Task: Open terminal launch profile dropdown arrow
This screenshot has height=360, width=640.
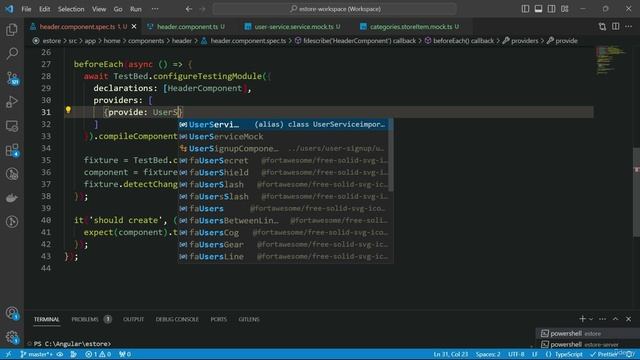Action: [x=591, y=319]
